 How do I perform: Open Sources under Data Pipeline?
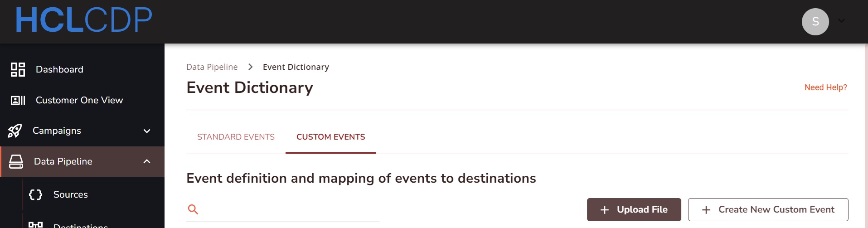[x=70, y=194]
